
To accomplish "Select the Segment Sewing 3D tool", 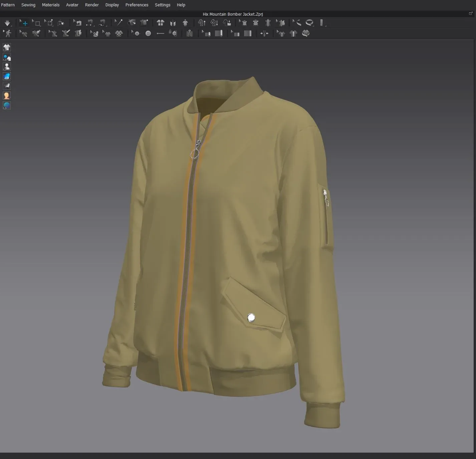I will coord(90,23).
